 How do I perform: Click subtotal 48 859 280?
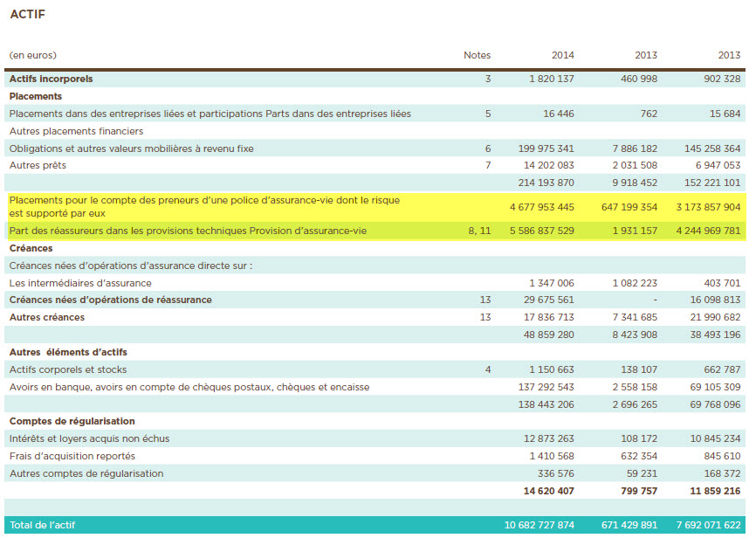tap(549, 335)
